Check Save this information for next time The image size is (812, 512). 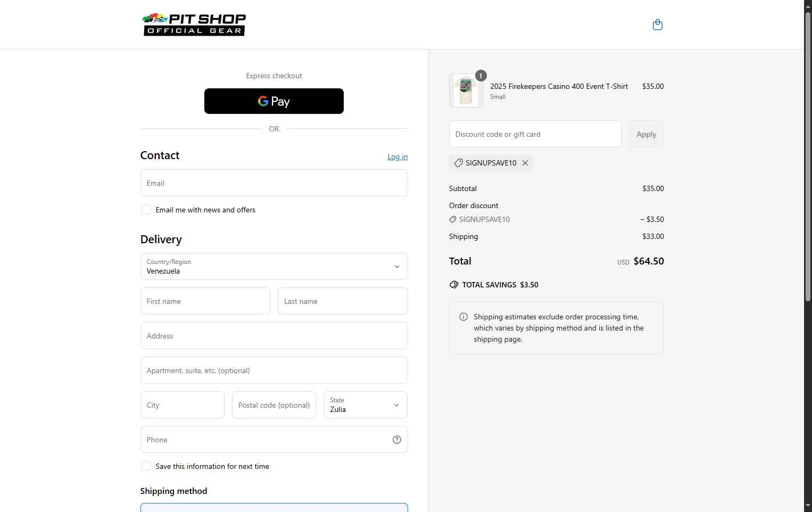[x=146, y=466]
